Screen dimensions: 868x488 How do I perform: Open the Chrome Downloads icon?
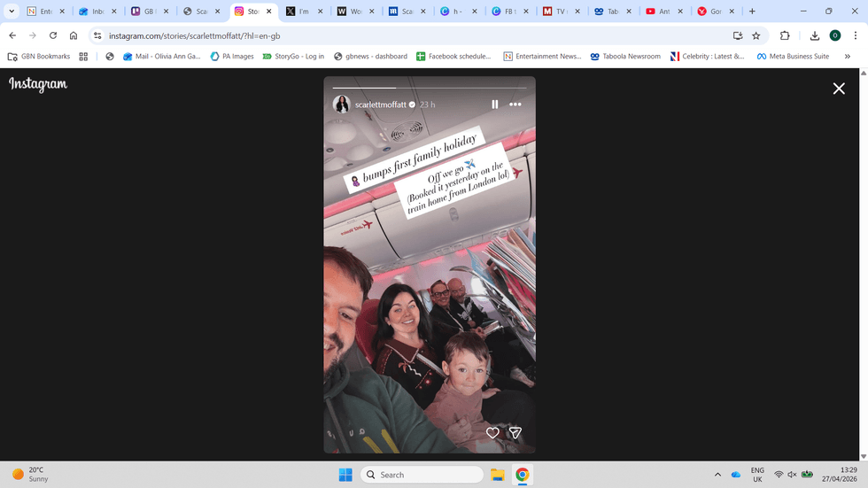(815, 35)
